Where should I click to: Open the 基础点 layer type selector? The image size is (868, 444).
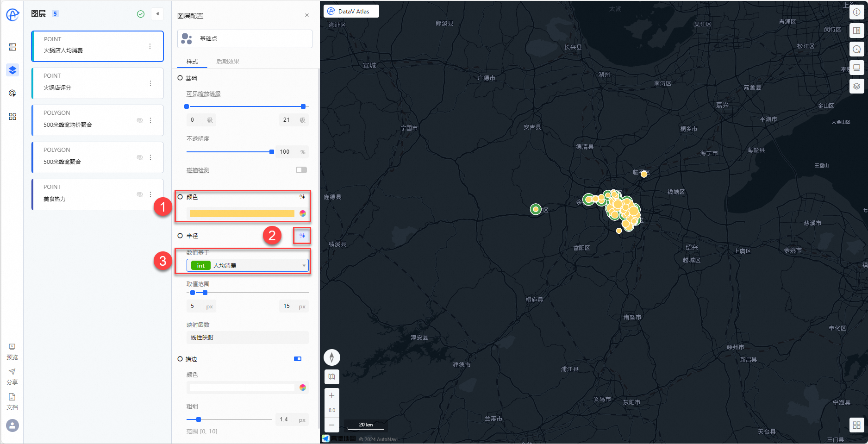[x=245, y=39]
